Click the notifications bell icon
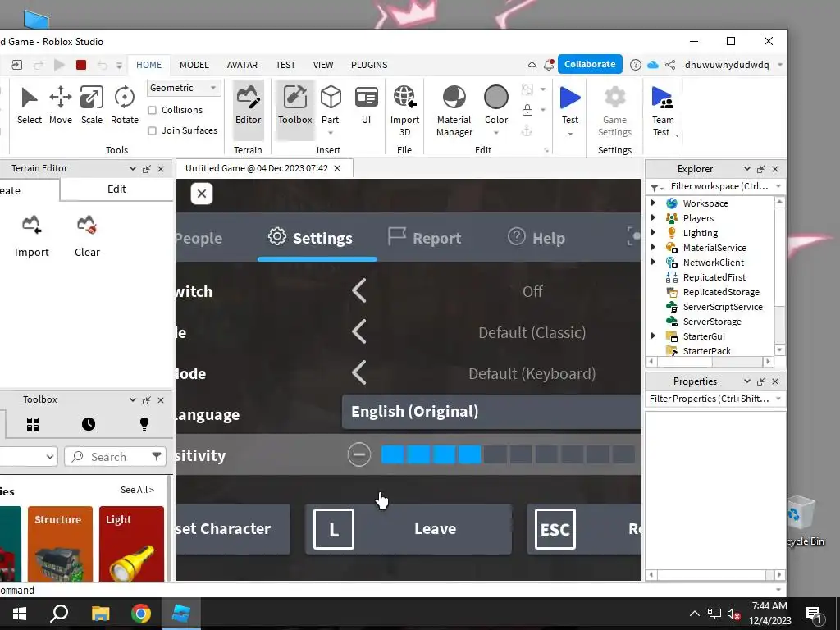 tap(549, 65)
